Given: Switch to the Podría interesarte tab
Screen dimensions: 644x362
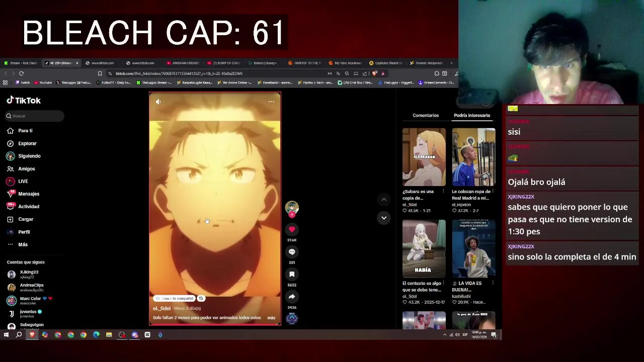Looking at the screenshot, I should click(472, 116).
